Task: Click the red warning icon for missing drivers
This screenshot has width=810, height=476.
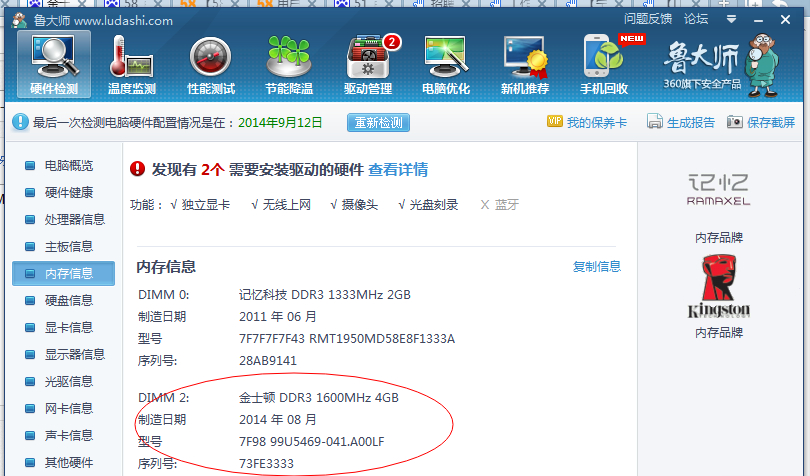Action: point(137,168)
